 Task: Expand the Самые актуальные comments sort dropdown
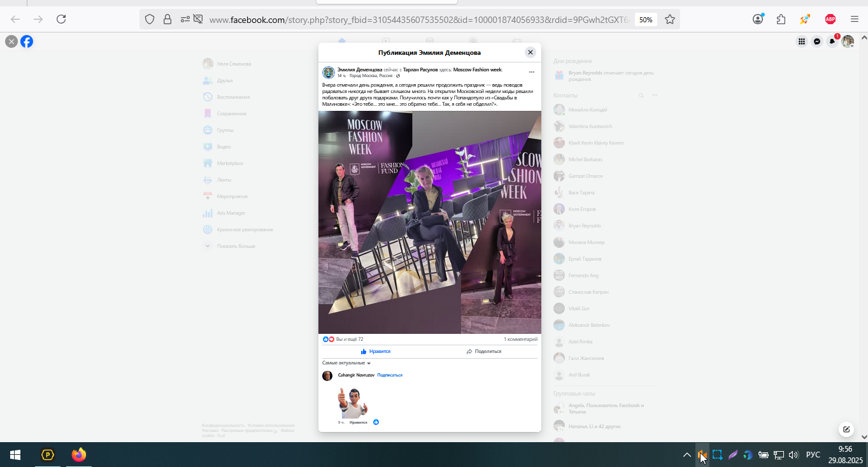tap(346, 363)
